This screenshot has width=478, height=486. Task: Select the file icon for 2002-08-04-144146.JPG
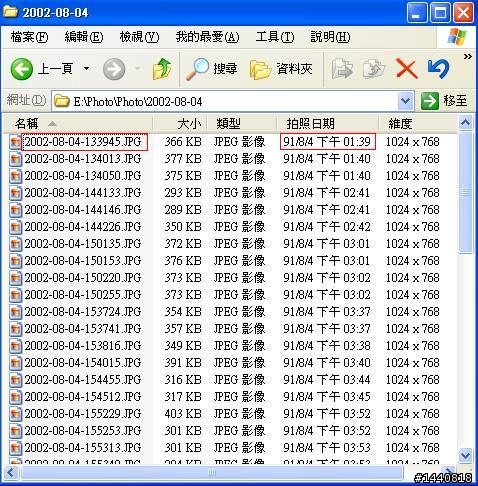pyautogui.click(x=15, y=210)
